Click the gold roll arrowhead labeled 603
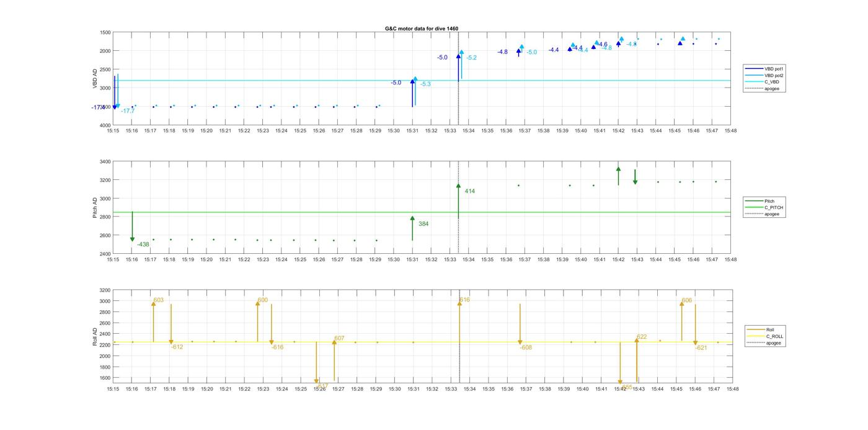Screen dimensions: 868x430 pyautogui.click(x=153, y=303)
